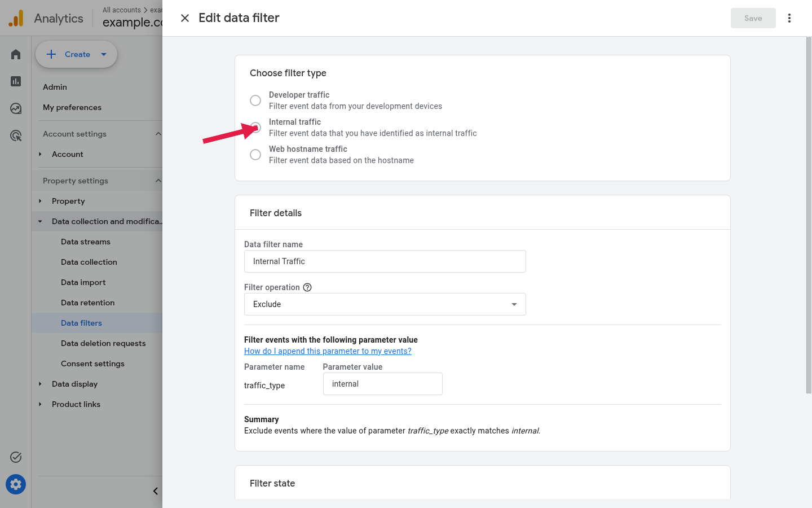Open Data deletion requests

click(x=103, y=343)
